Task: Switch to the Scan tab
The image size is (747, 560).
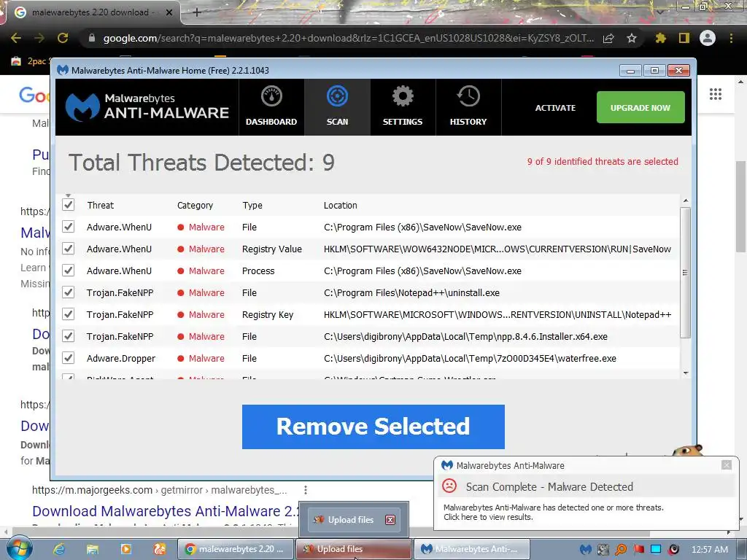Action: click(x=337, y=107)
